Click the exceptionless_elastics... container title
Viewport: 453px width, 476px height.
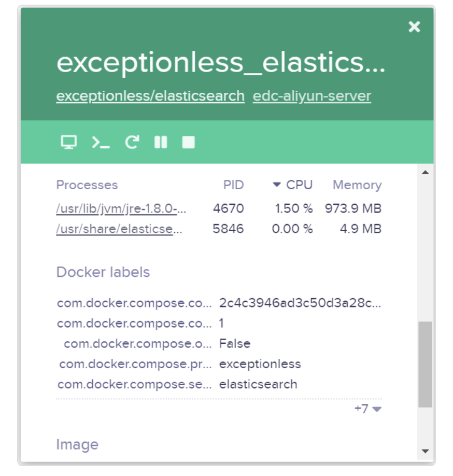221,63
